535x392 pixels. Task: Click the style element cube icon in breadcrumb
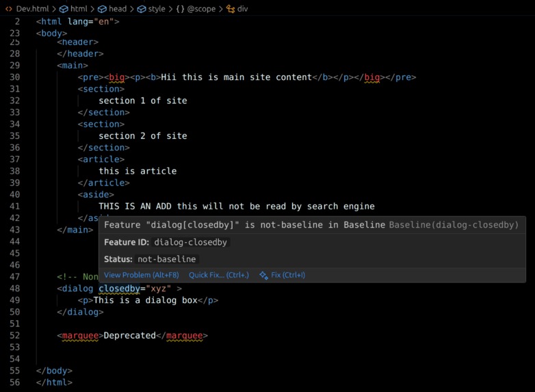click(142, 9)
